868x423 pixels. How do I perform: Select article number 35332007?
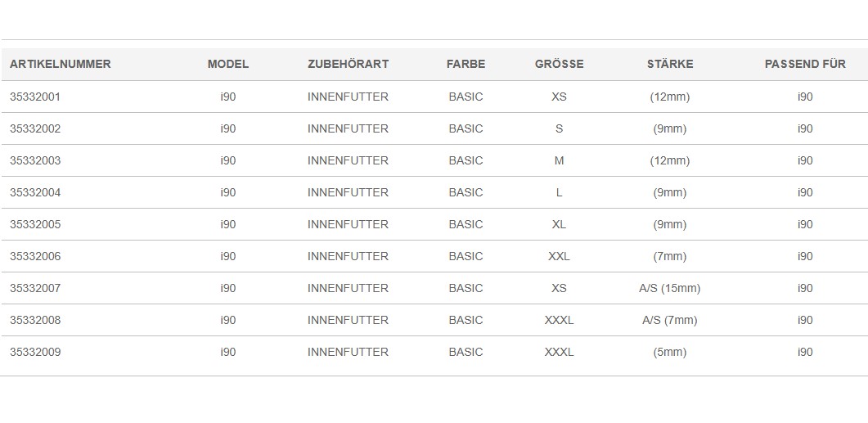(35, 289)
